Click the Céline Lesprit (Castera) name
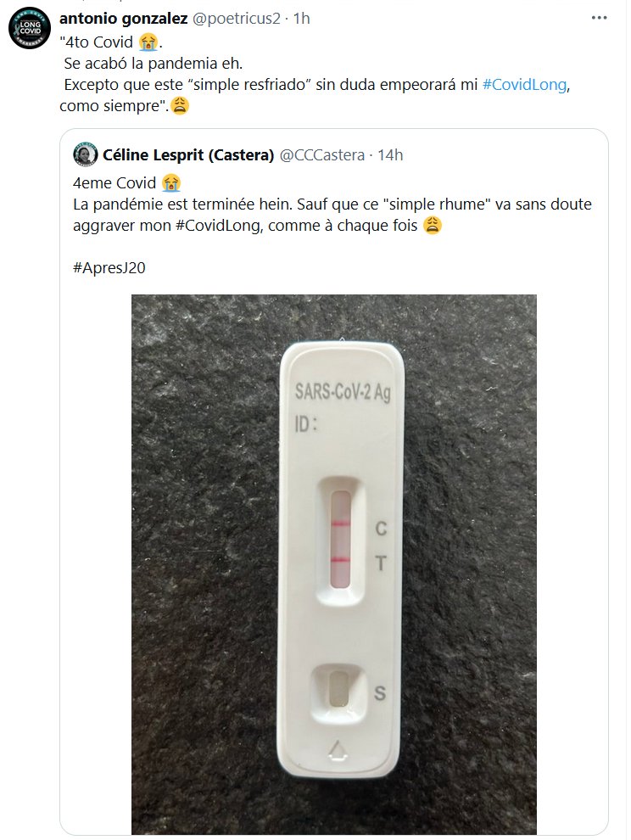This screenshot has width=631, height=840. (x=187, y=154)
